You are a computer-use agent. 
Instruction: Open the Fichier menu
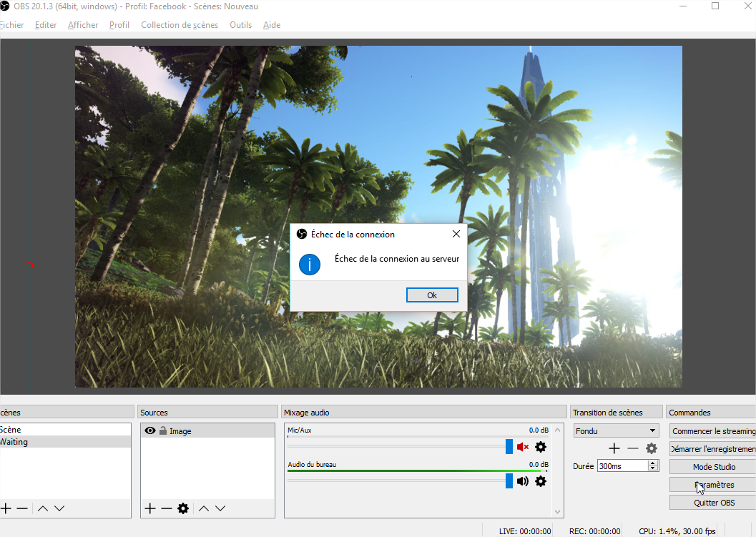pyautogui.click(x=11, y=24)
